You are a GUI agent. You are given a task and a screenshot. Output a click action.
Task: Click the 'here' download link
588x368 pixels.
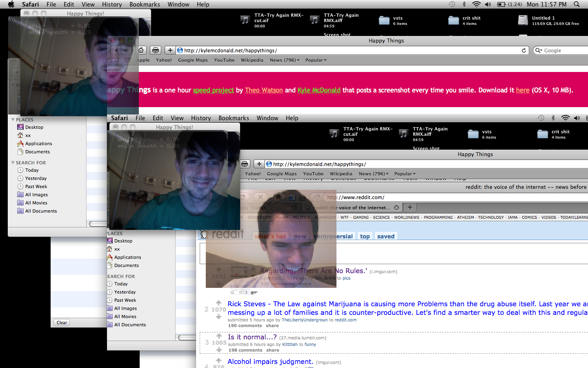pos(522,90)
